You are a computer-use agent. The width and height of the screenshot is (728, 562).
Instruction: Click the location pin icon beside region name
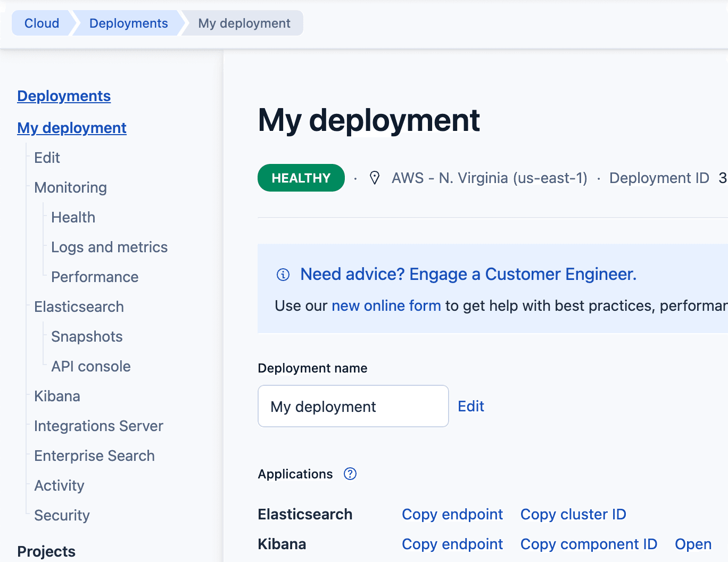pos(375,177)
